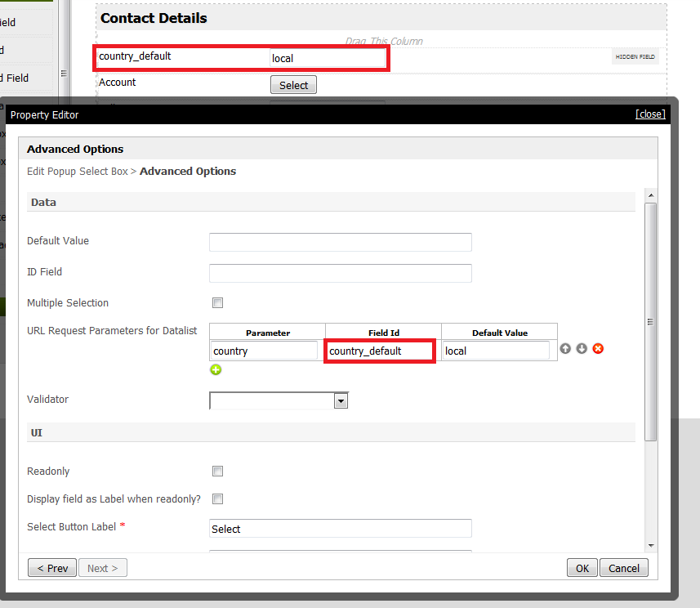This screenshot has height=608, width=700.
Task: Click the Prev button
Action: coord(52,568)
